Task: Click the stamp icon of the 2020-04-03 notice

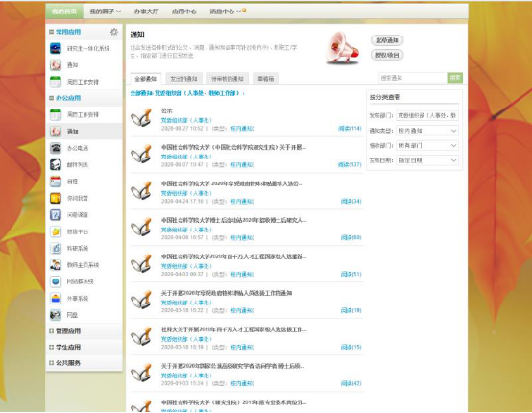Action: (141, 263)
